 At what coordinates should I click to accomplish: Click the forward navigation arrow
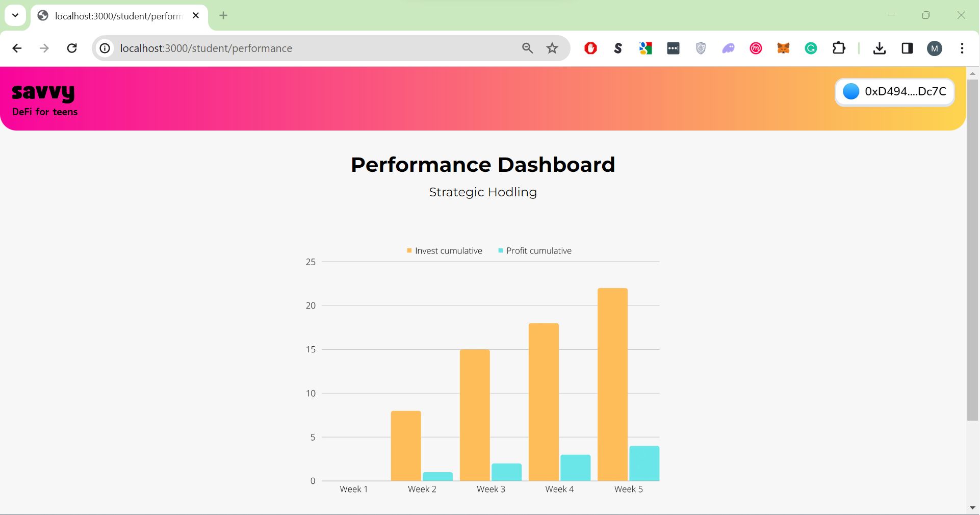coord(44,48)
